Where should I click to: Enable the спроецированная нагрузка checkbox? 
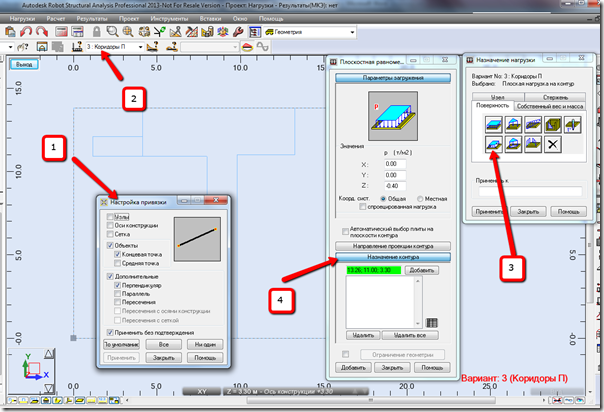tap(362, 207)
